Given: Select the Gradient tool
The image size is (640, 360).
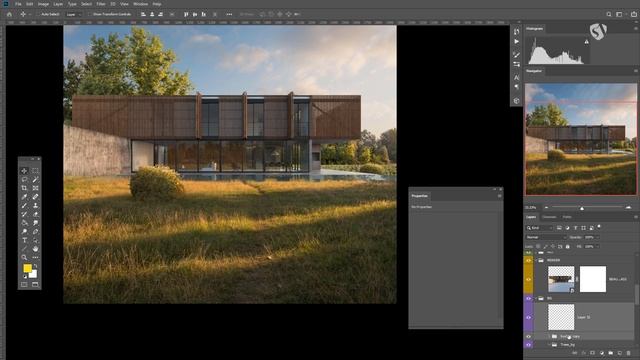Looking at the screenshot, I should point(24,223).
